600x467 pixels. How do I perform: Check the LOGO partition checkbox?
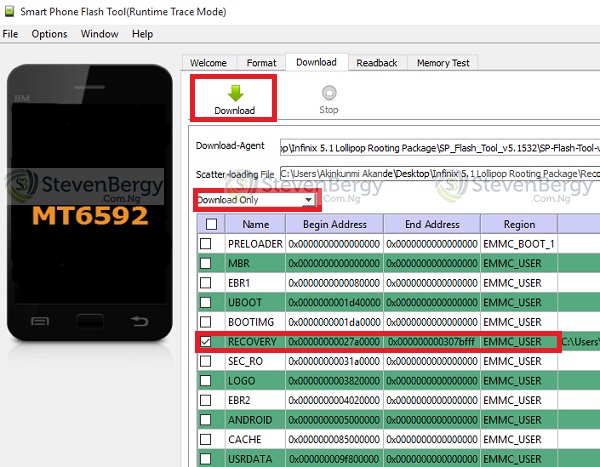click(205, 380)
